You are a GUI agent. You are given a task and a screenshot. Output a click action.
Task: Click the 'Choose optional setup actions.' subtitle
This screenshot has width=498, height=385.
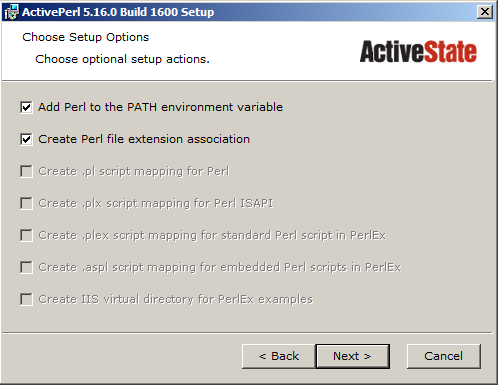pos(122,59)
